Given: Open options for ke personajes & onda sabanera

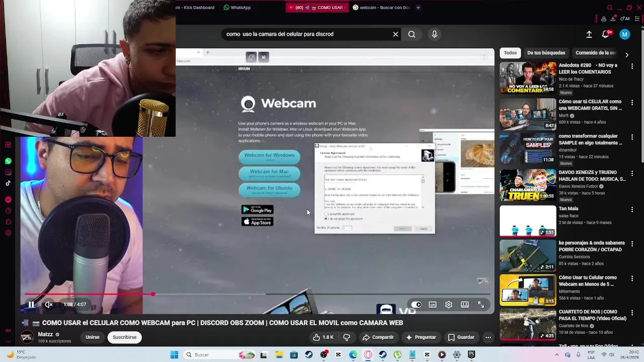Looking at the screenshot, I should (632, 243).
